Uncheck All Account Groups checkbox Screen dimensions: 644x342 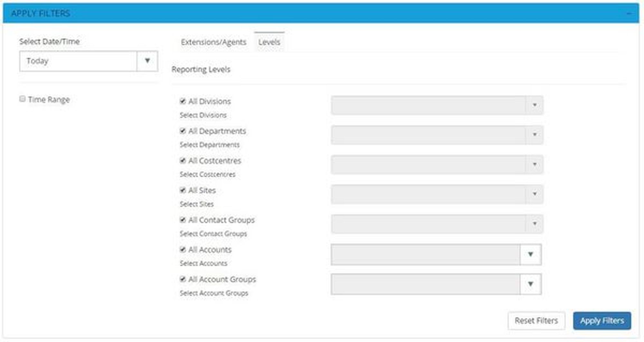(183, 279)
